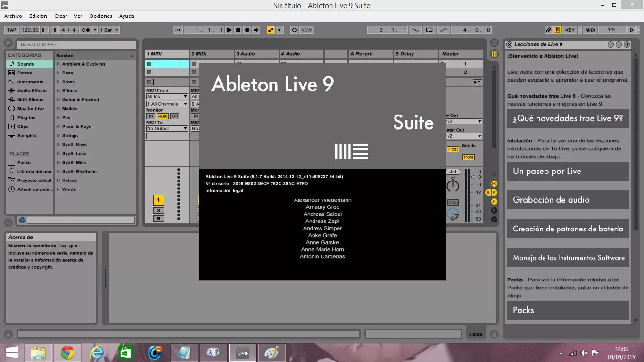
Task: Click Añadir carpeta in Places
Action: click(30, 189)
